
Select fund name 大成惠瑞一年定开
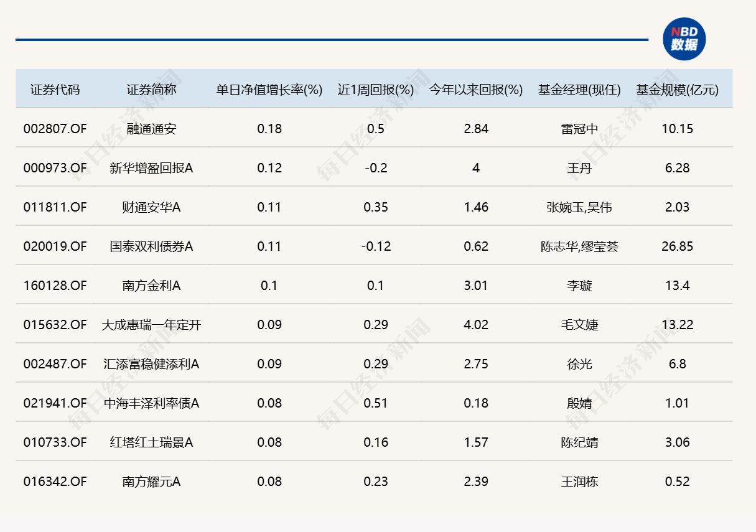coord(151,325)
